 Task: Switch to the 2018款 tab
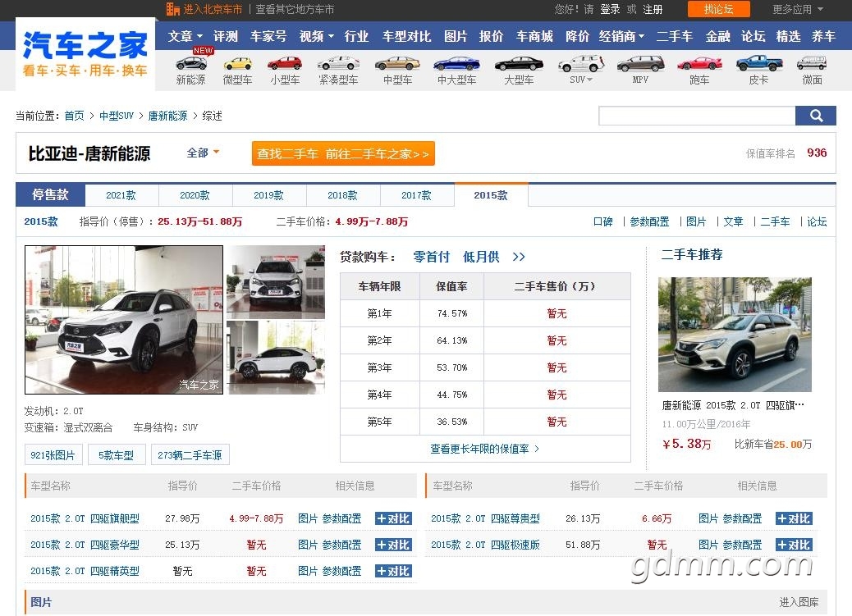click(343, 195)
